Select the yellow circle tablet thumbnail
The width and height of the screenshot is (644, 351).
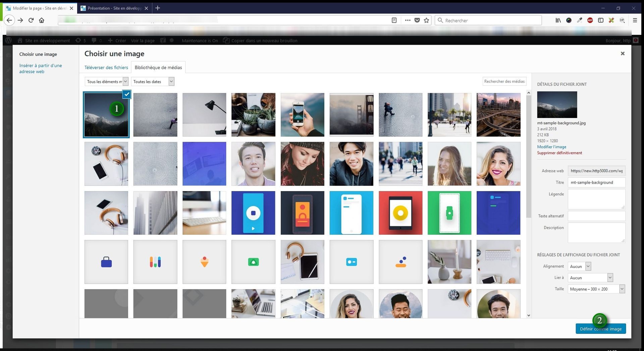click(x=400, y=213)
